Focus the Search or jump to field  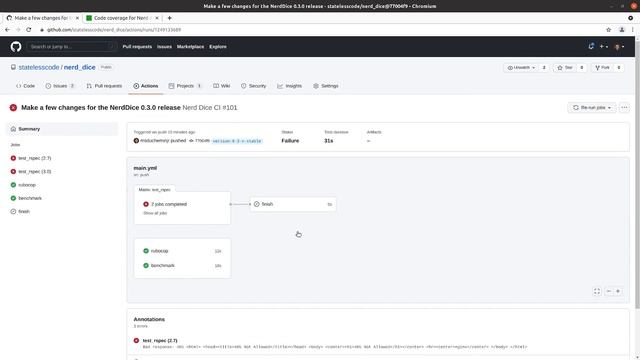coord(72,47)
